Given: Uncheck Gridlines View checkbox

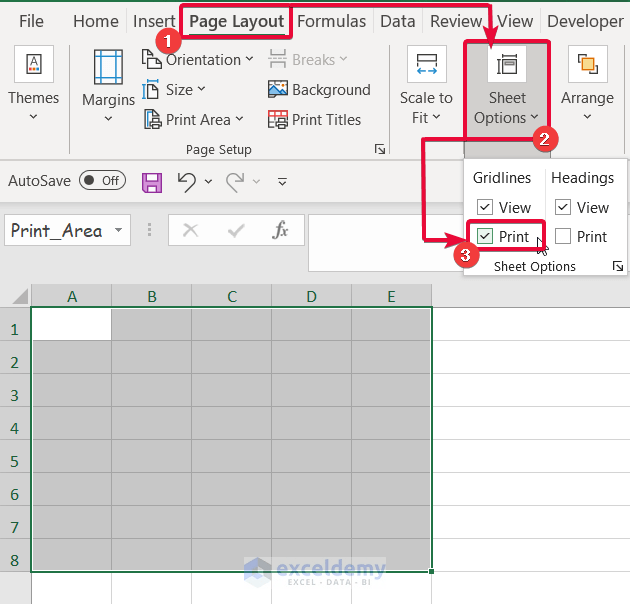Looking at the screenshot, I should [485, 207].
